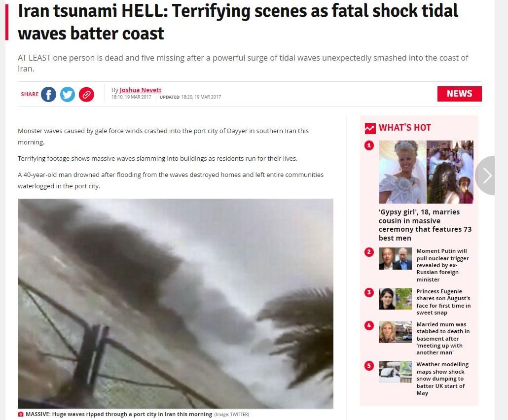The height and width of the screenshot is (420, 508).
Task: Click the number 5 ranking badge
Action: tap(369, 366)
